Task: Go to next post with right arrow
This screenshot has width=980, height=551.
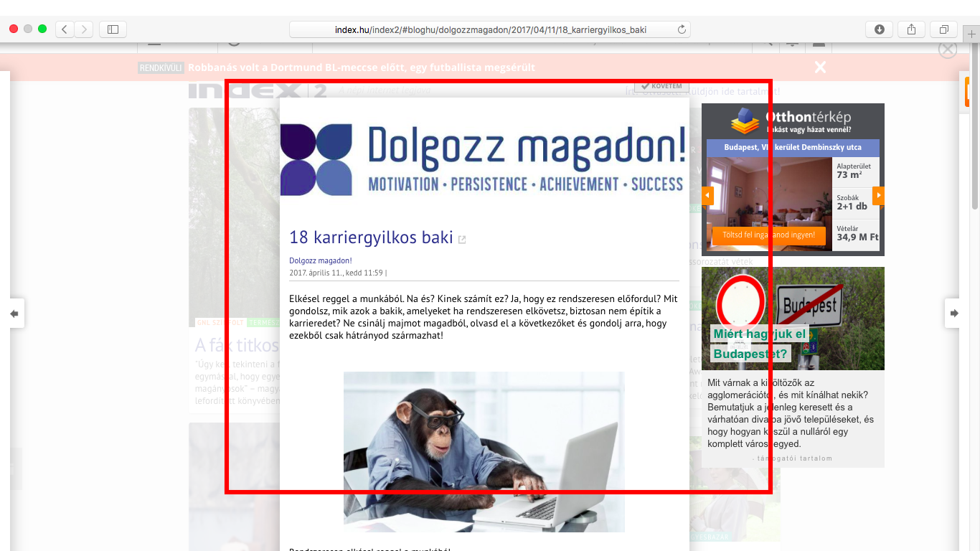Action: click(x=953, y=314)
